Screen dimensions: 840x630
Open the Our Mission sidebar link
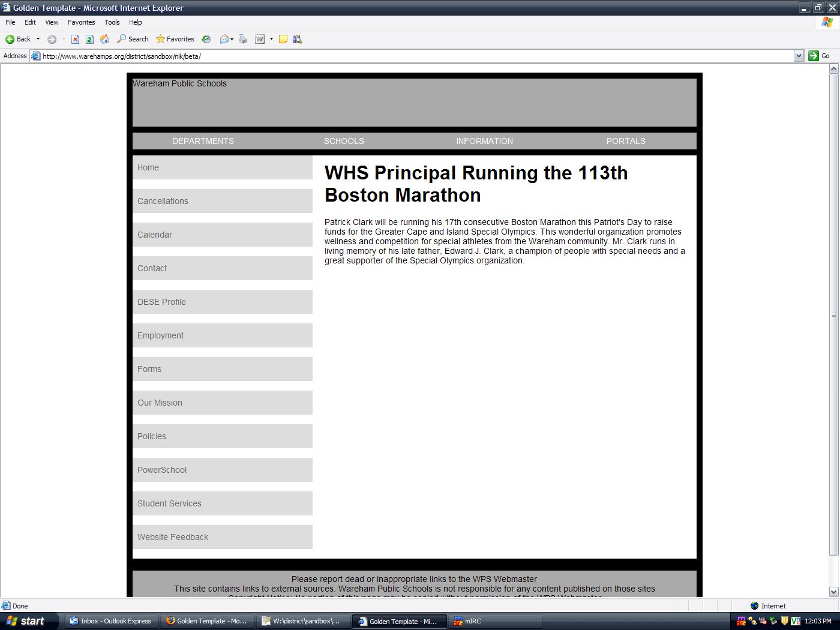tap(223, 403)
